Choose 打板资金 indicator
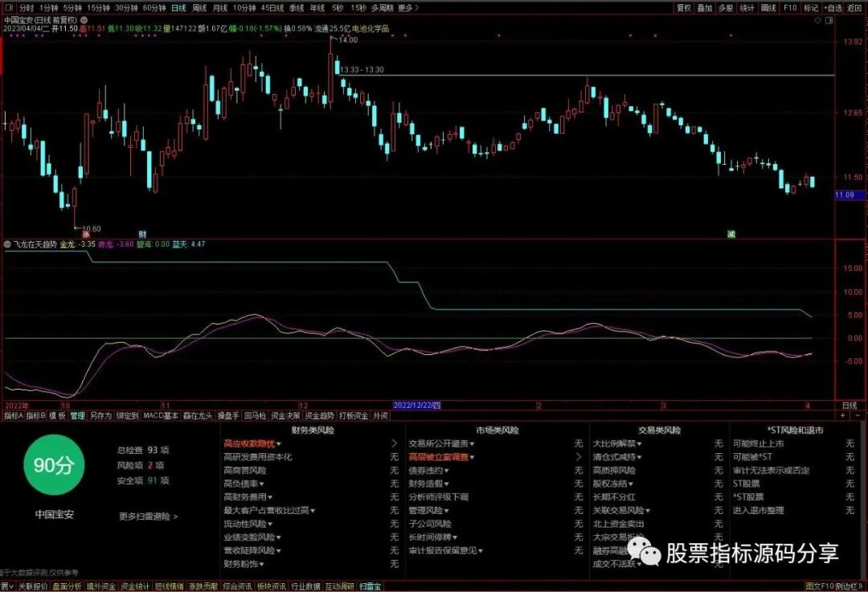 (x=354, y=415)
